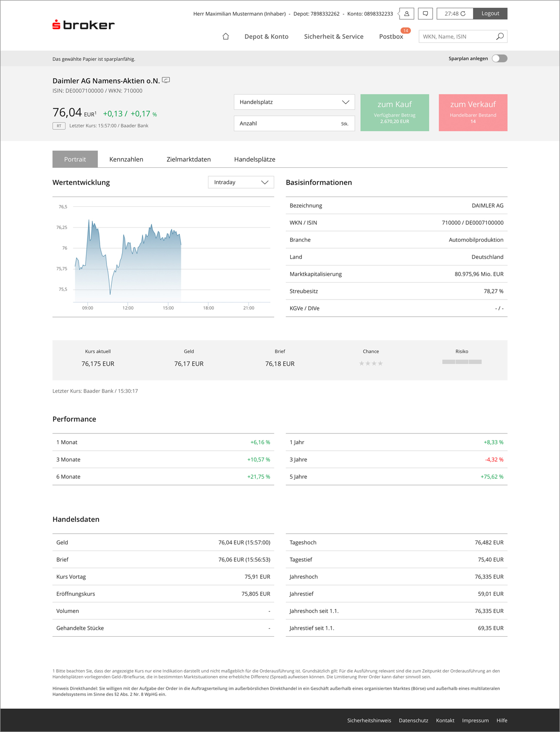Viewport: 560px width, 732px height.
Task: Click the Geld 76,17 EUR quote
Action: [189, 364]
